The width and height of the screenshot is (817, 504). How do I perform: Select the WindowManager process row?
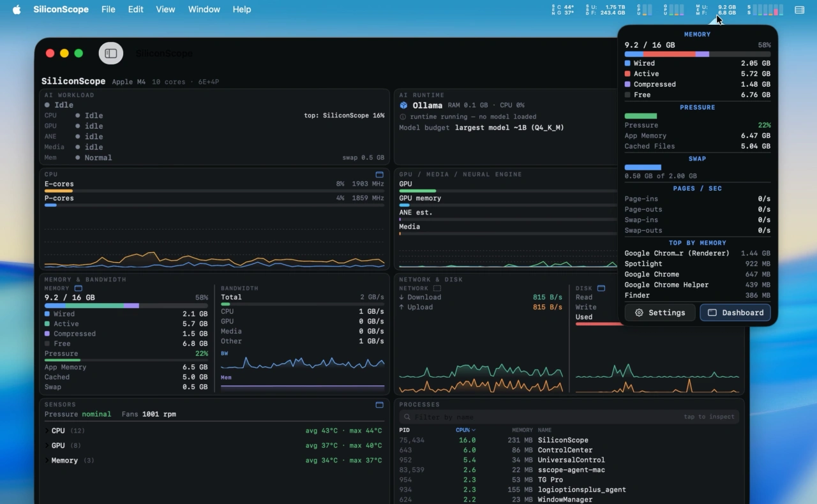pyautogui.click(x=569, y=500)
